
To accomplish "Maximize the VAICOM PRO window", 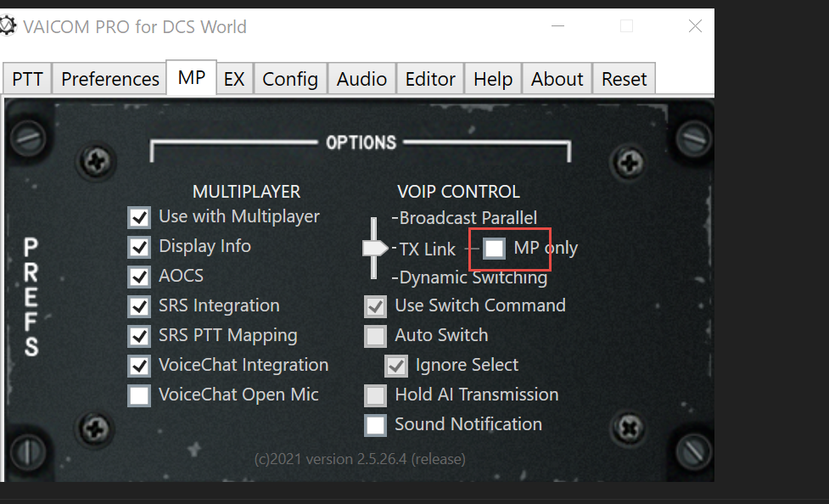I will (626, 26).
